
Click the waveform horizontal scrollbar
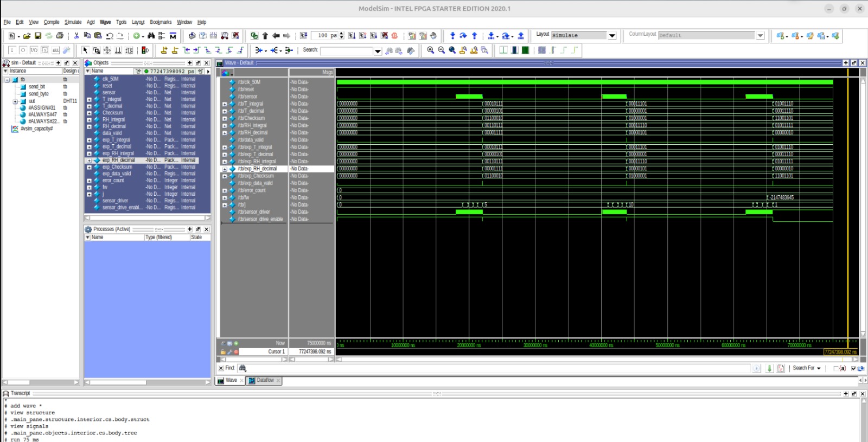click(597, 359)
